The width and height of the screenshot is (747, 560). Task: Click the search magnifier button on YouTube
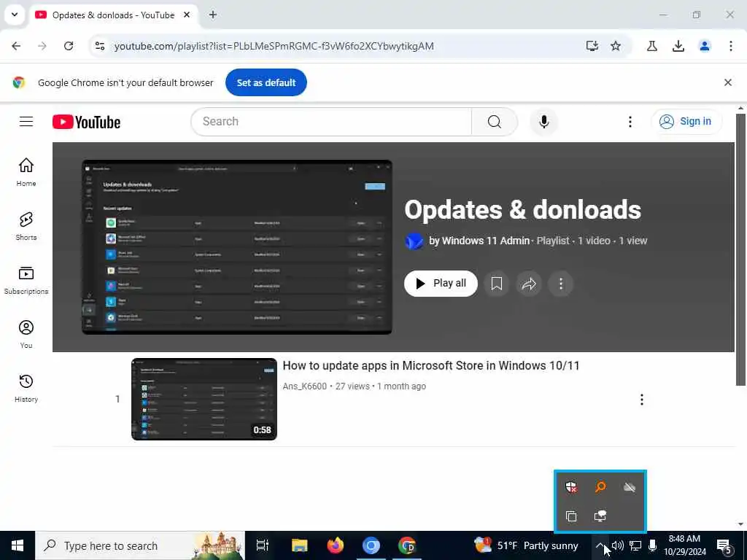click(x=494, y=122)
